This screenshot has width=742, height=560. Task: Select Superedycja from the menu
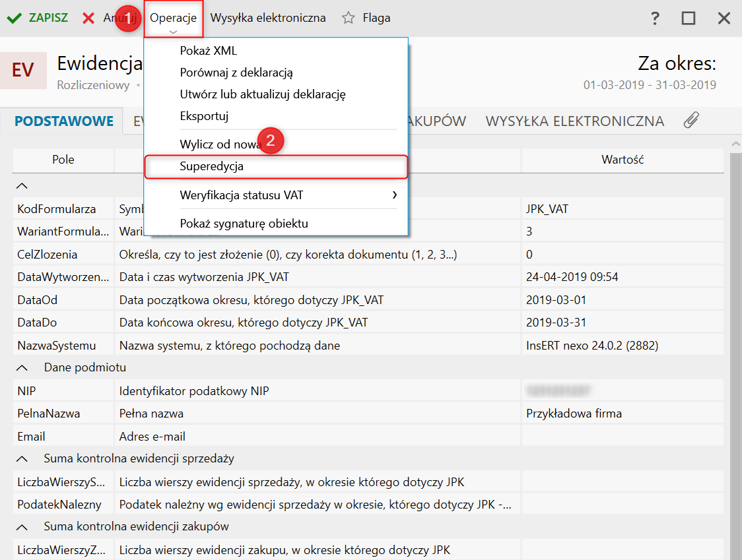point(211,167)
